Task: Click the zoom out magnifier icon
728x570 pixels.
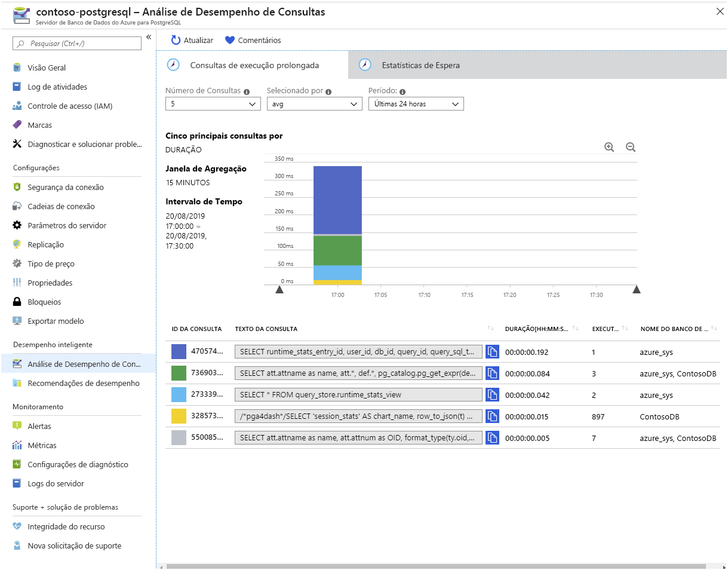Action: [630, 147]
